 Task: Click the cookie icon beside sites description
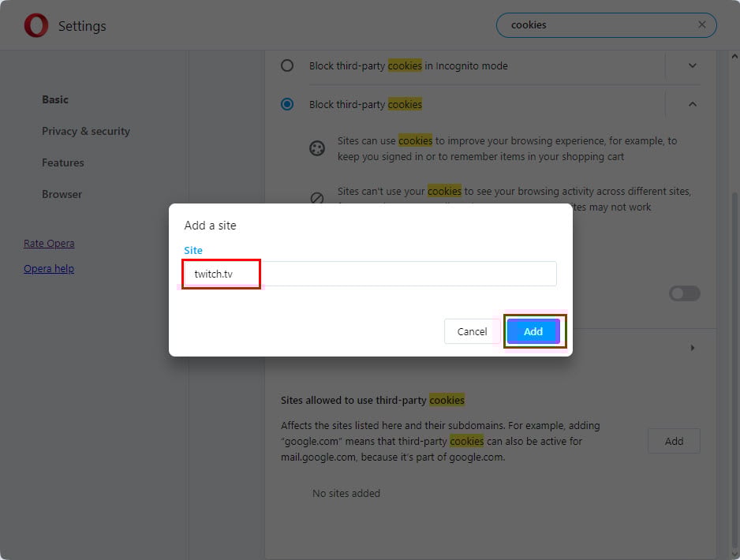pyautogui.click(x=316, y=148)
